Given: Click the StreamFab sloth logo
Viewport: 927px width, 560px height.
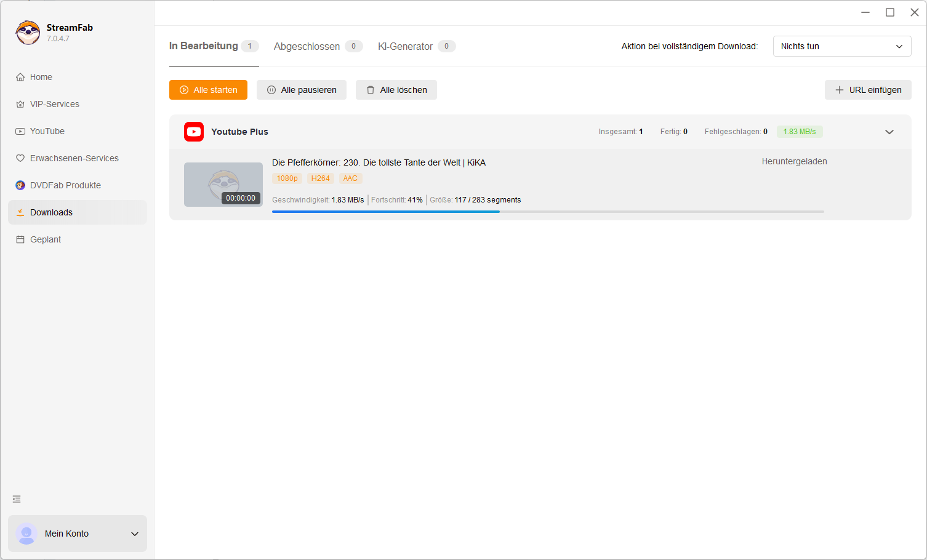Looking at the screenshot, I should (x=28, y=33).
